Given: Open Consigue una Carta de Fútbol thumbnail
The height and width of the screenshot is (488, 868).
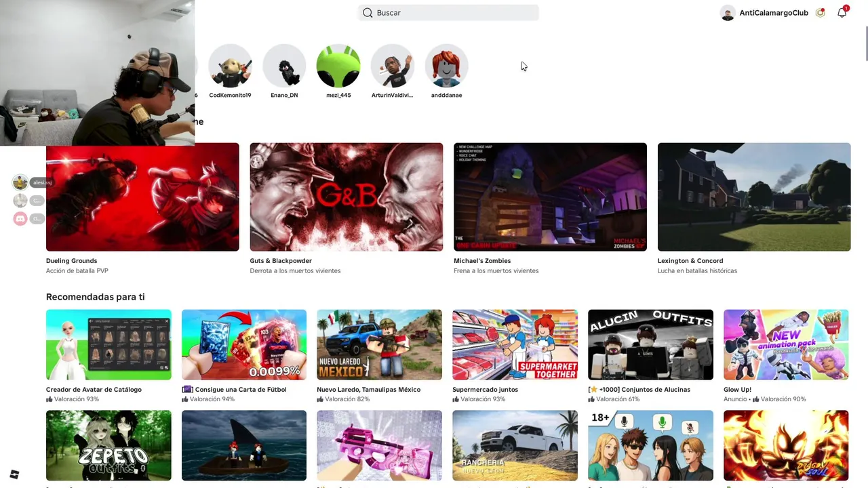Looking at the screenshot, I should [244, 345].
